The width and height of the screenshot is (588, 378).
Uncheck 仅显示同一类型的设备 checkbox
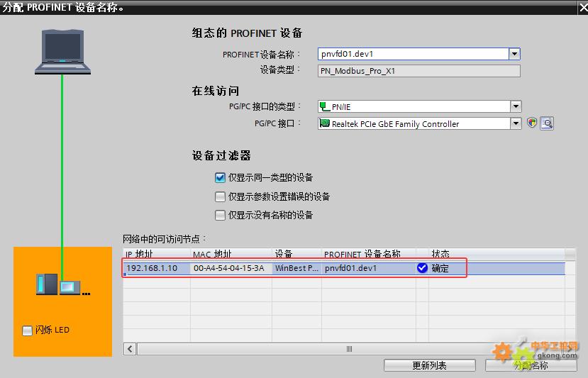(220, 177)
